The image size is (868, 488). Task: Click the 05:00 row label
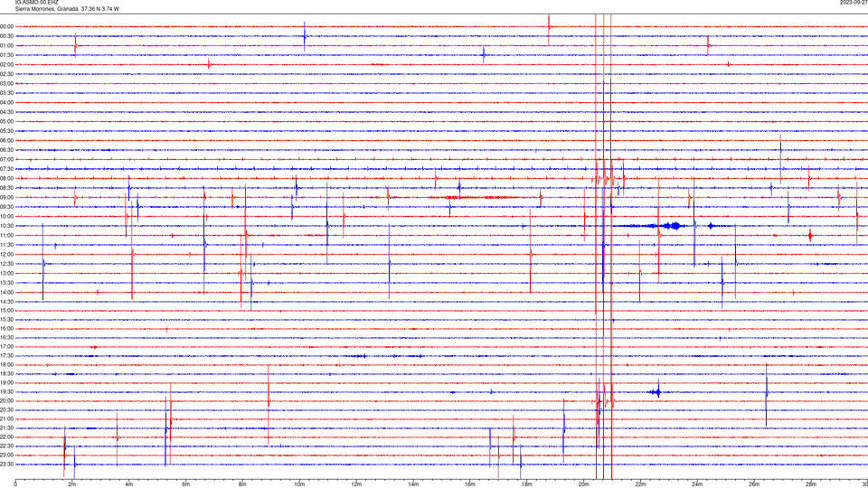click(x=7, y=121)
